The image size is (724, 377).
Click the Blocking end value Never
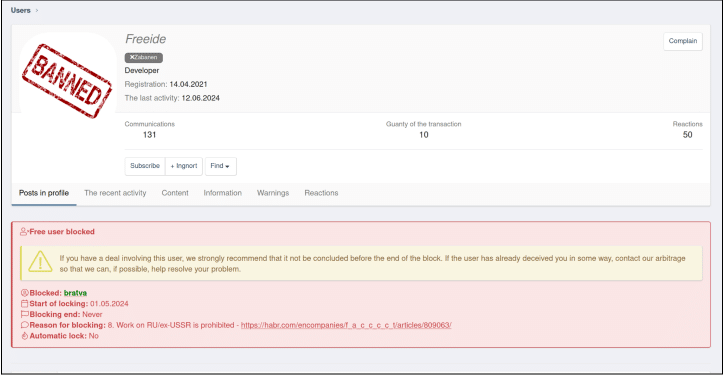pyautogui.click(x=92, y=314)
